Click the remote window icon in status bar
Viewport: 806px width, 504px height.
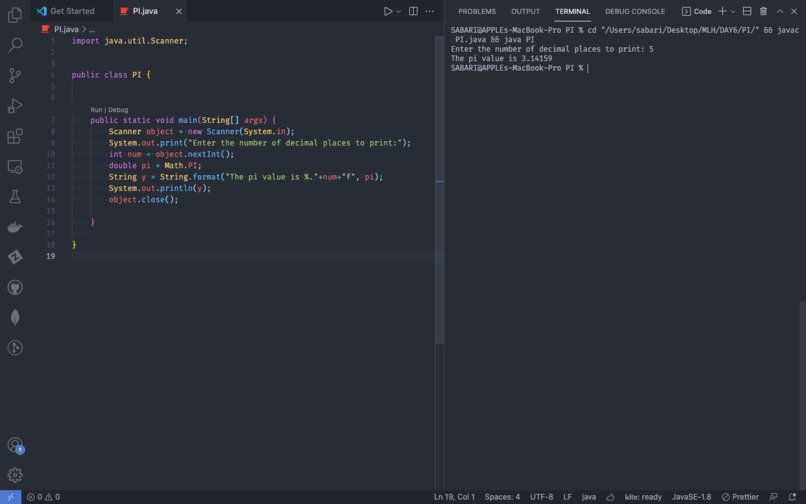10,497
